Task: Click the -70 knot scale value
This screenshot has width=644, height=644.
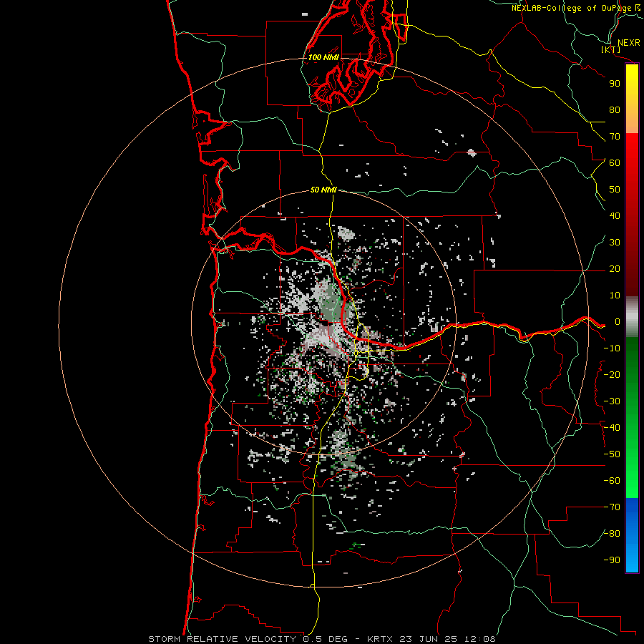Action: (x=612, y=507)
